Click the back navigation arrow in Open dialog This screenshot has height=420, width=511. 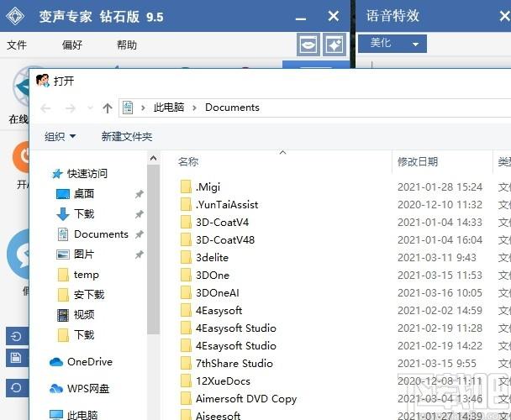45,108
